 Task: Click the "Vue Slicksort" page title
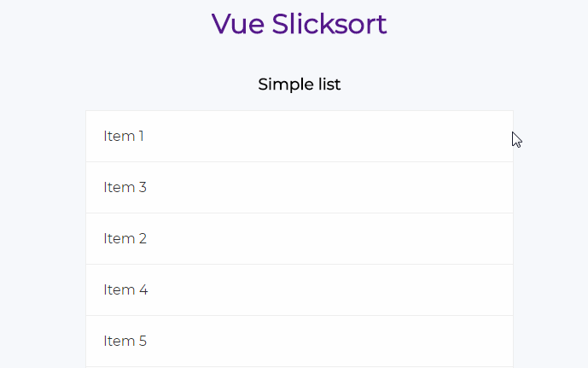[x=299, y=24]
